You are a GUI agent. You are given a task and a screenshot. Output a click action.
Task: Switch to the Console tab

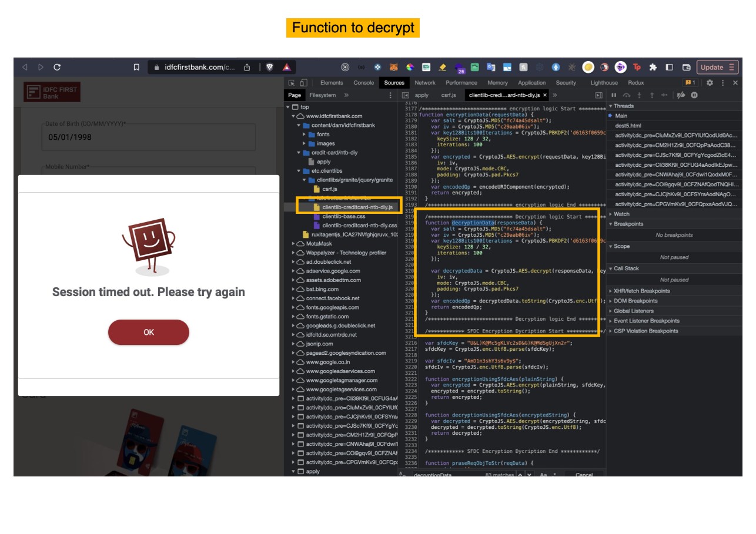[x=363, y=83]
